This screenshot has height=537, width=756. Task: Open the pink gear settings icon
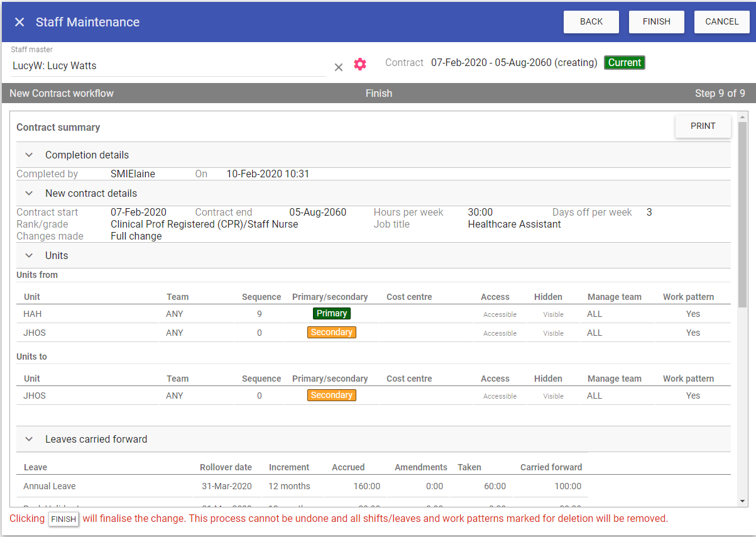pos(359,64)
